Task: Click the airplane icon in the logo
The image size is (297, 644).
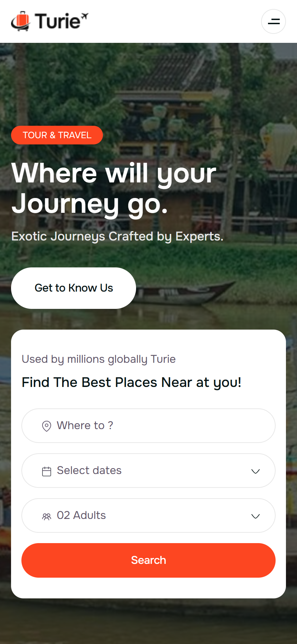Action: [85, 16]
